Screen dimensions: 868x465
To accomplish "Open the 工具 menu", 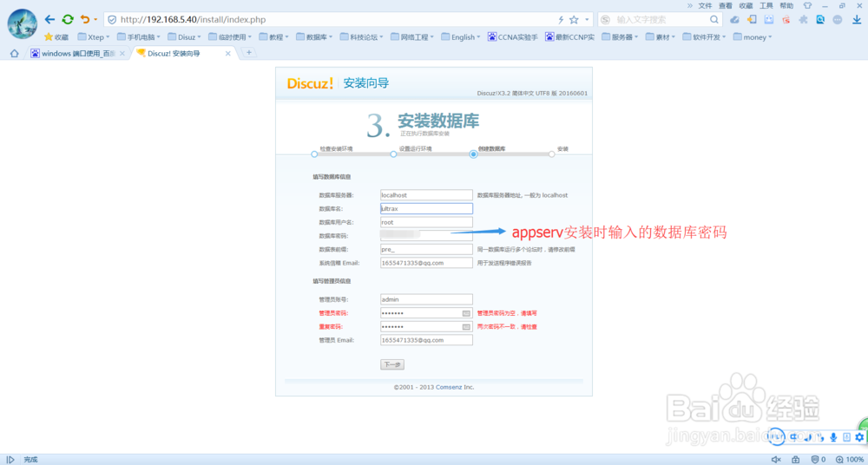I will (x=766, y=5).
